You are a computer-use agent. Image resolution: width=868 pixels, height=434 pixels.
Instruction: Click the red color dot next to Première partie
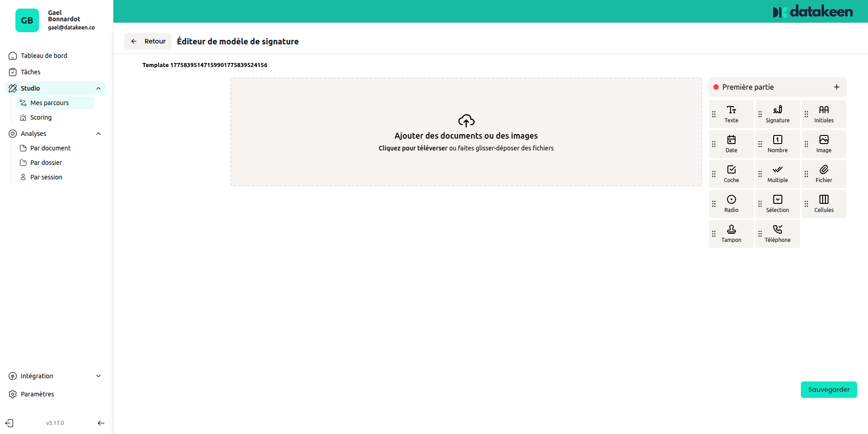coord(717,87)
